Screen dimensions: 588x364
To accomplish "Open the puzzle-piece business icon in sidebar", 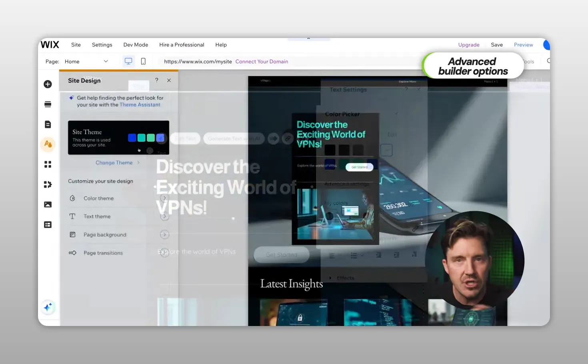I will tap(48, 184).
